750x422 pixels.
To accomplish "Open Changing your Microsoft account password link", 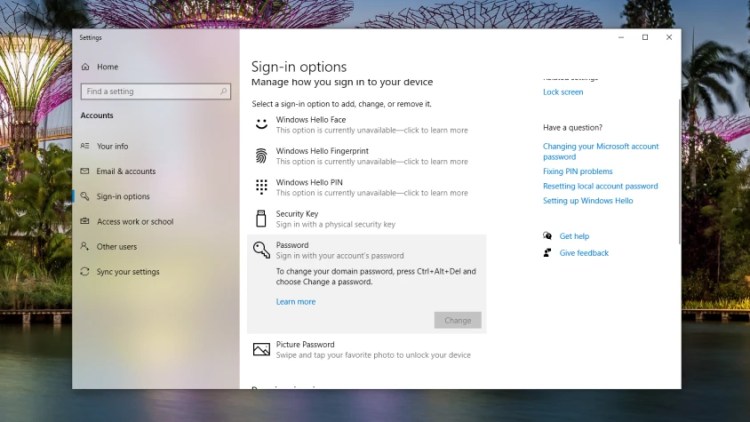I will [601, 151].
